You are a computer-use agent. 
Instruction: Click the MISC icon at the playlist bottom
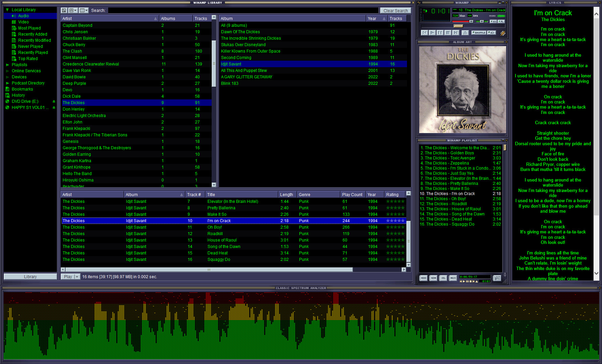pos(453,278)
